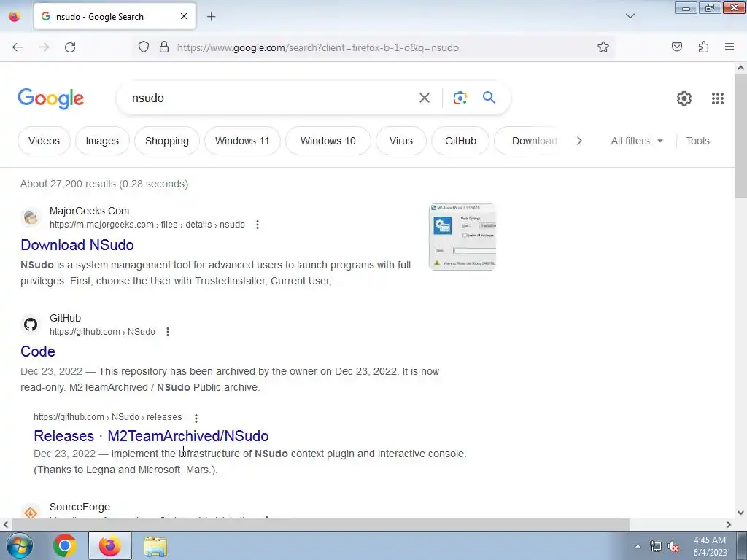
Task: Click right arrow of horizontal scrollbar
Action: tap(729, 524)
